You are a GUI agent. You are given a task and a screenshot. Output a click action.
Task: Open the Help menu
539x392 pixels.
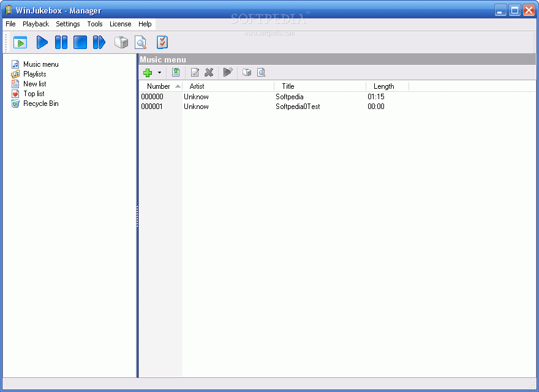tap(145, 24)
